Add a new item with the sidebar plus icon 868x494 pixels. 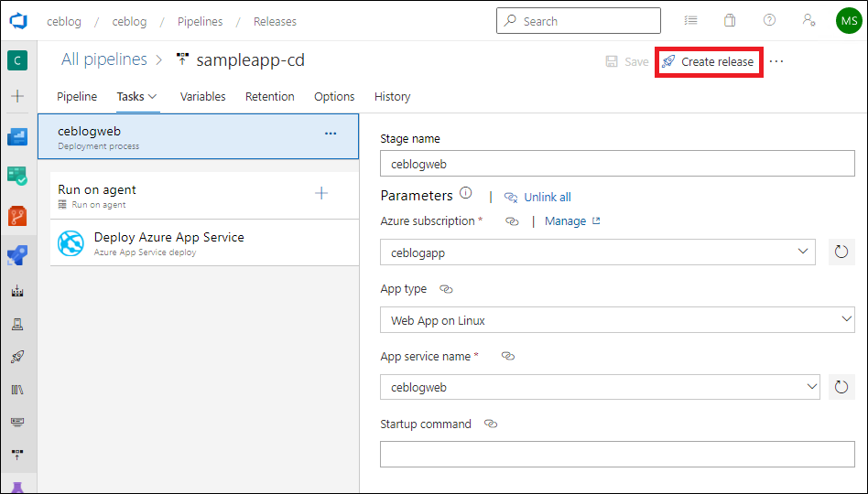[x=17, y=96]
